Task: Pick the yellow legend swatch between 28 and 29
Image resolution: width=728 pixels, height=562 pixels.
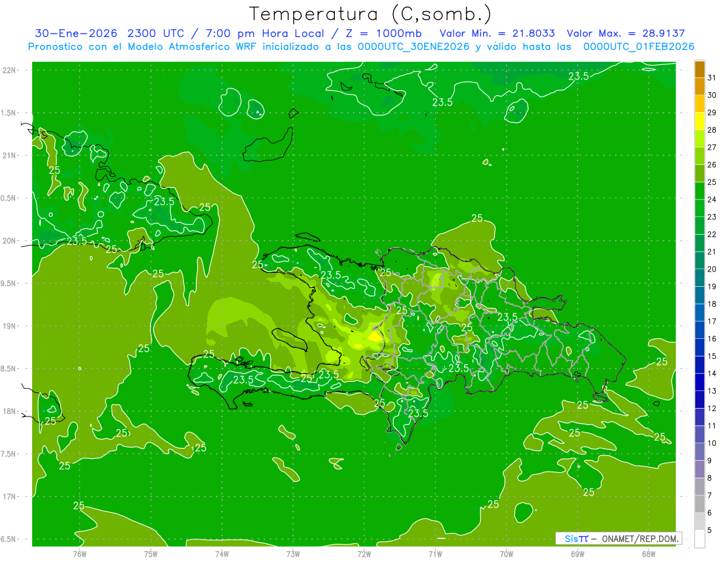Action: 699,121
